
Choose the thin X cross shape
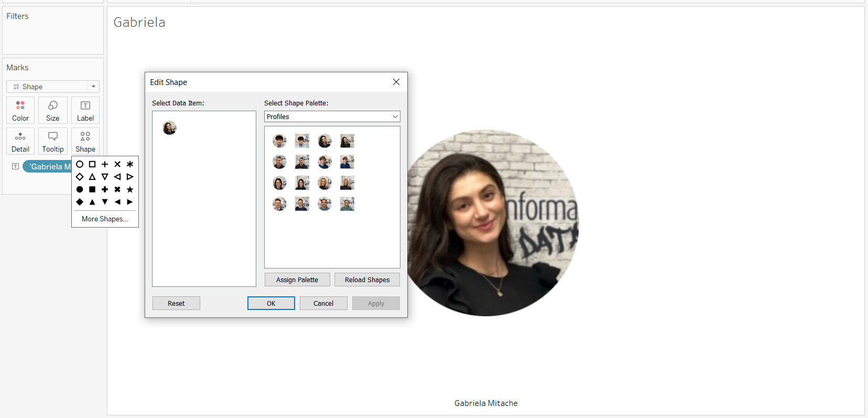[x=117, y=164]
